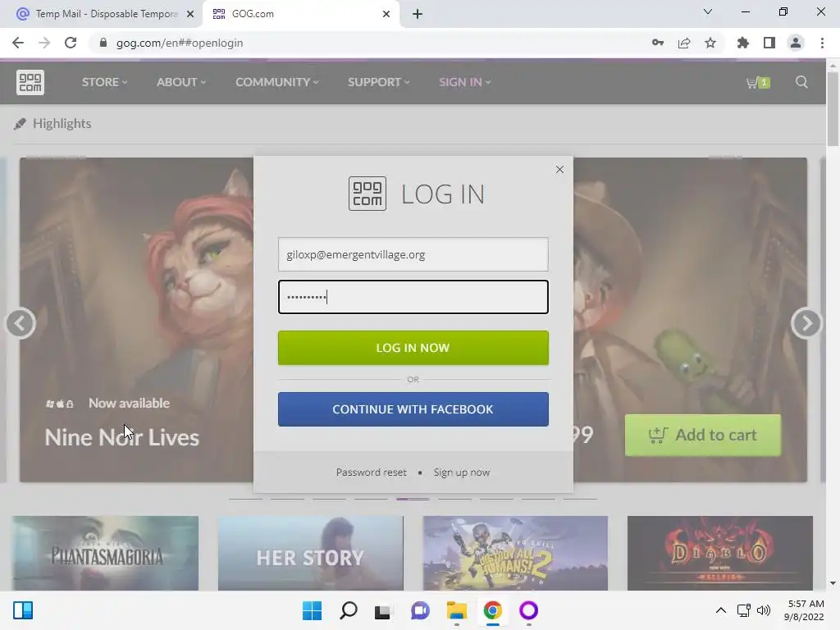Open the Diablo game thumbnail

720,553
